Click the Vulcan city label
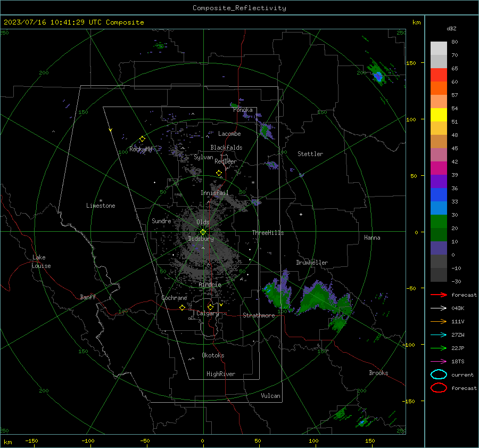479x448 pixels. (270, 396)
